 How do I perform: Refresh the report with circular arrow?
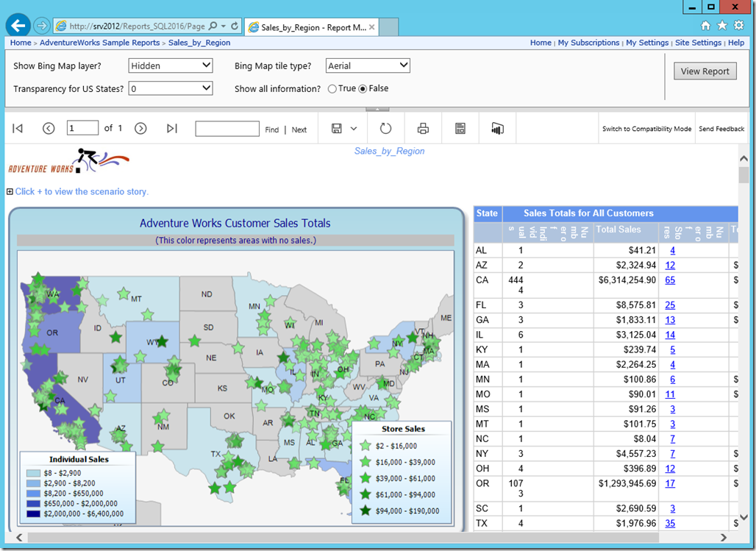385,128
